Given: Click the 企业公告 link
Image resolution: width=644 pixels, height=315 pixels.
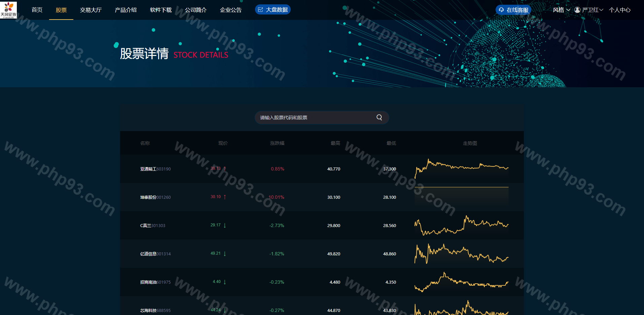Looking at the screenshot, I should pyautogui.click(x=231, y=10).
